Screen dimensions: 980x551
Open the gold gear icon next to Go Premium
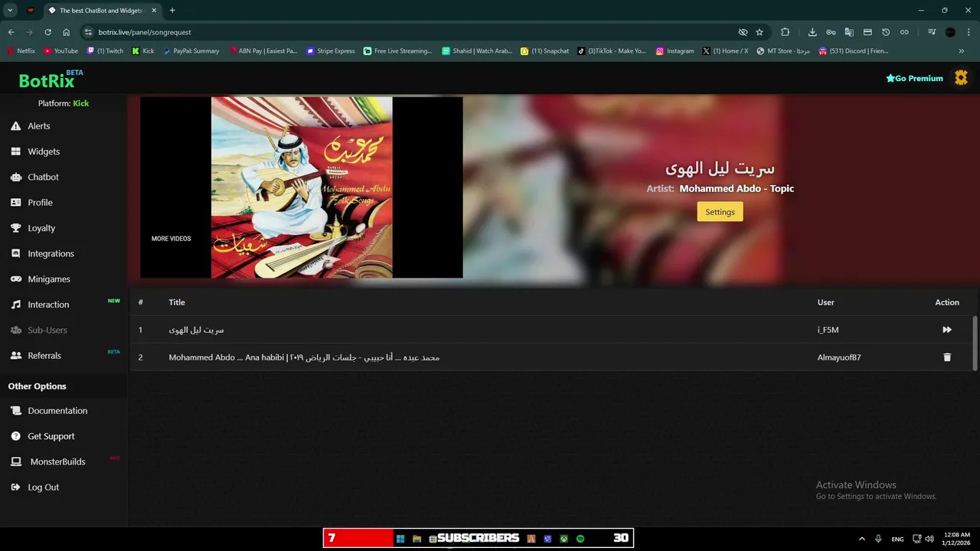tap(961, 78)
